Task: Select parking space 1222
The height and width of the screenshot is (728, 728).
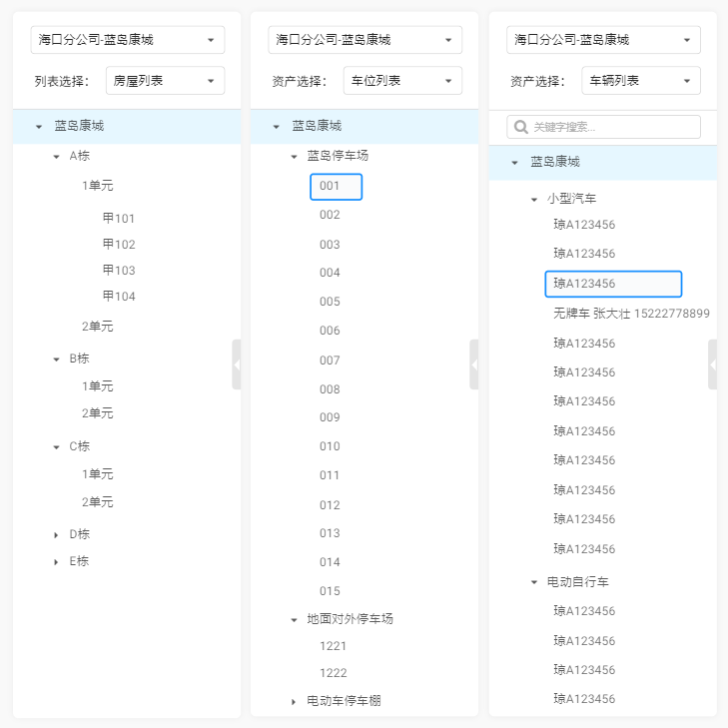Action: click(333, 673)
